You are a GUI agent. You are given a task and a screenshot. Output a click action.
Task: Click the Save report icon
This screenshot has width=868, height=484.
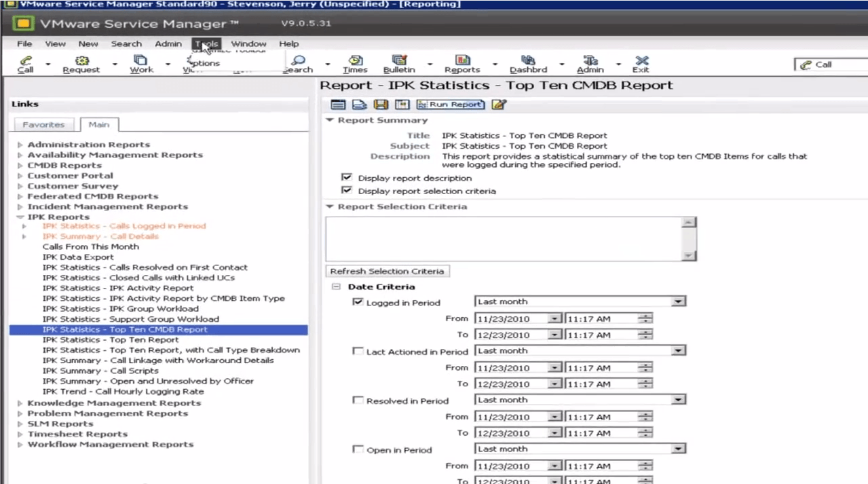381,104
